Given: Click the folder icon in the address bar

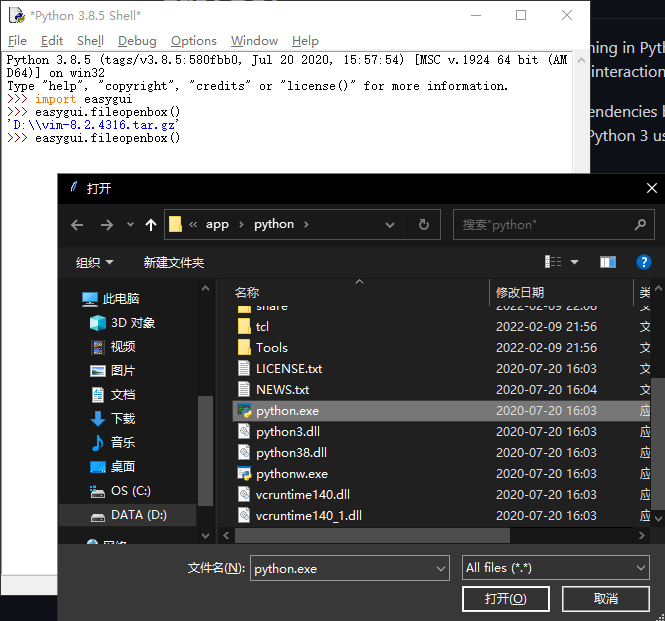Looking at the screenshot, I should click(x=175, y=224).
